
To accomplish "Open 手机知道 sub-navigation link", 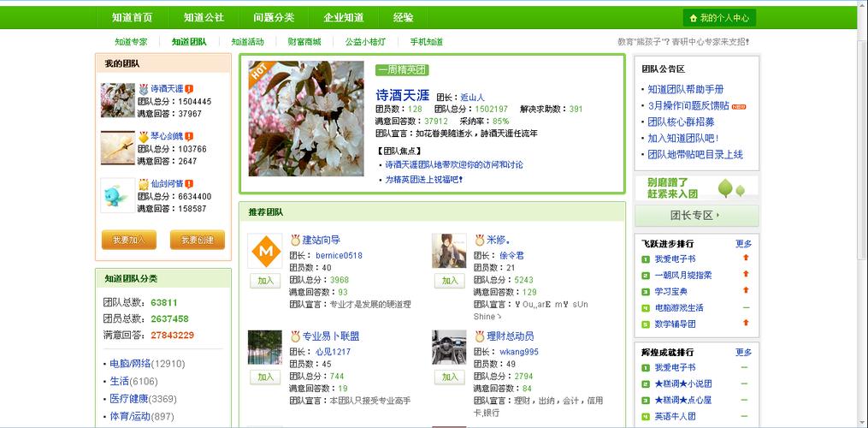I will (x=426, y=42).
